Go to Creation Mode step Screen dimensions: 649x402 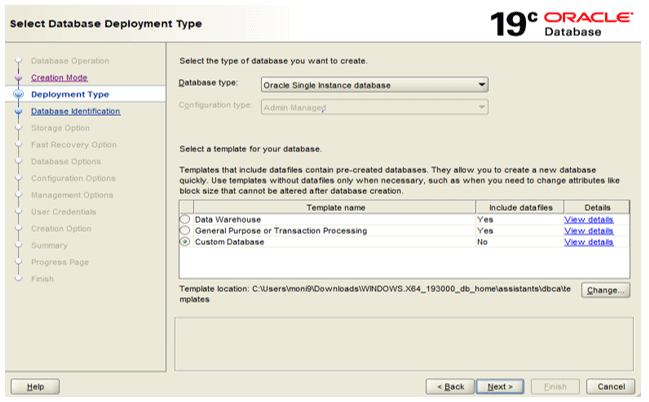coord(59,77)
